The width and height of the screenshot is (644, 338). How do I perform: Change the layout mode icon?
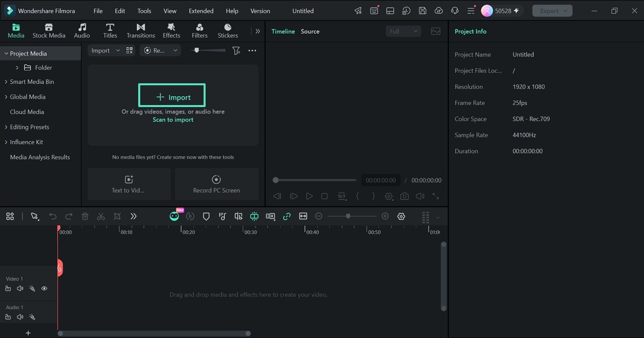tap(390, 11)
